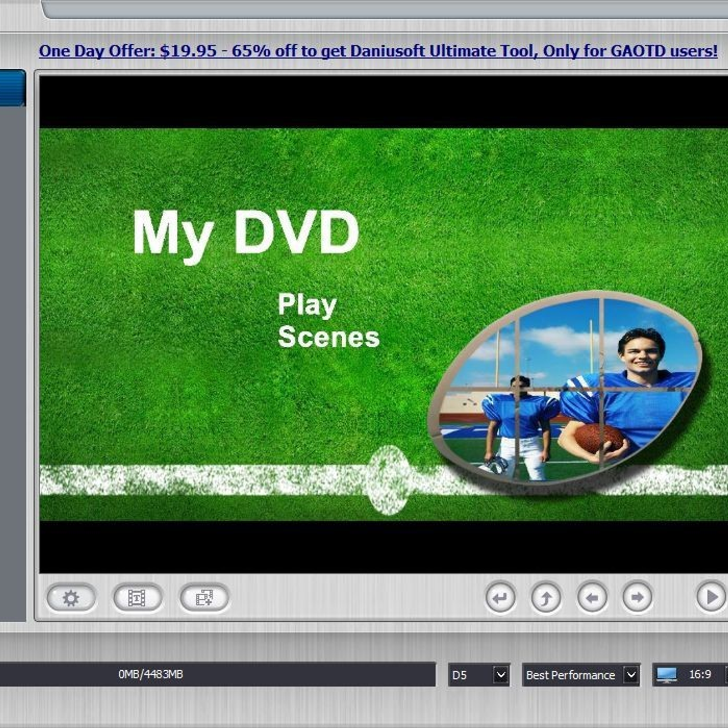728x728 pixels.
Task: Click the add text to menu button
Action: 137,598
